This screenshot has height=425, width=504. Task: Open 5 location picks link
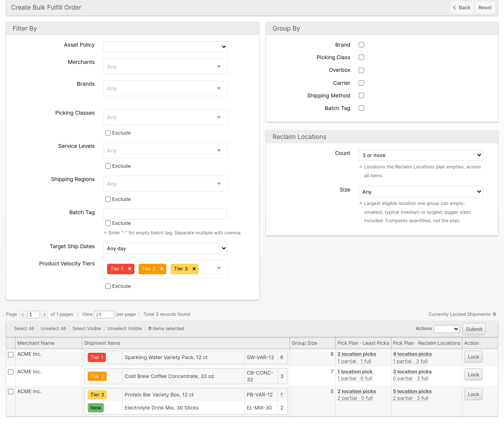412,391
